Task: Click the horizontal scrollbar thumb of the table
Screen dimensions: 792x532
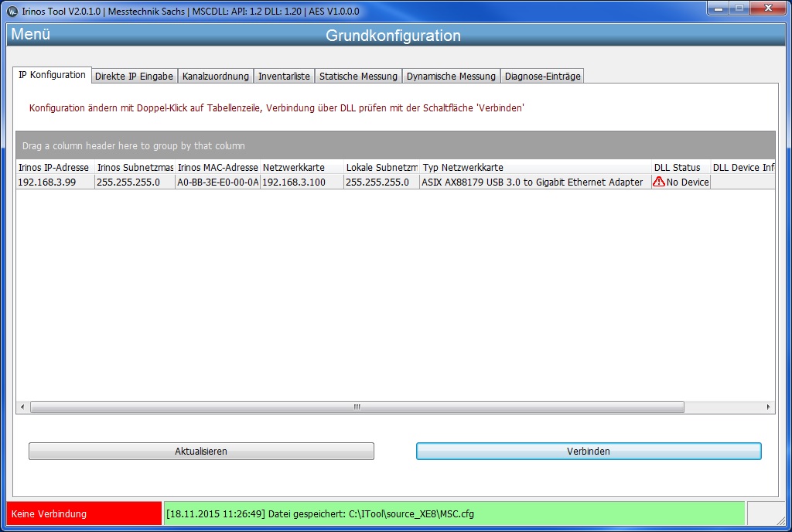Action: (x=357, y=407)
